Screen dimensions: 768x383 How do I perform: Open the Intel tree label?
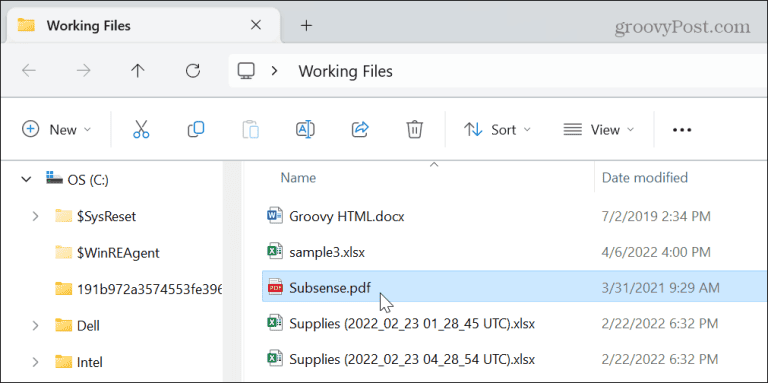click(x=90, y=362)
